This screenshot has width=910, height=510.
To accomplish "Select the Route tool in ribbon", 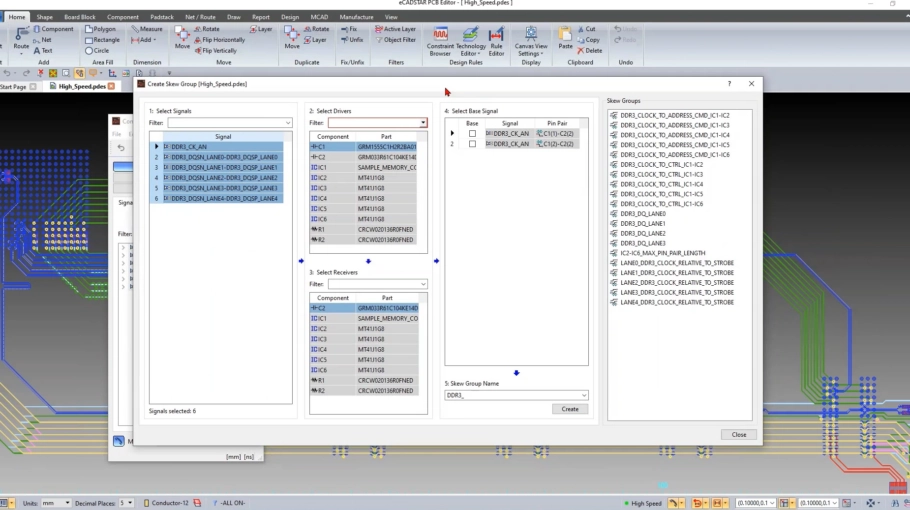I will coord(21,39).
